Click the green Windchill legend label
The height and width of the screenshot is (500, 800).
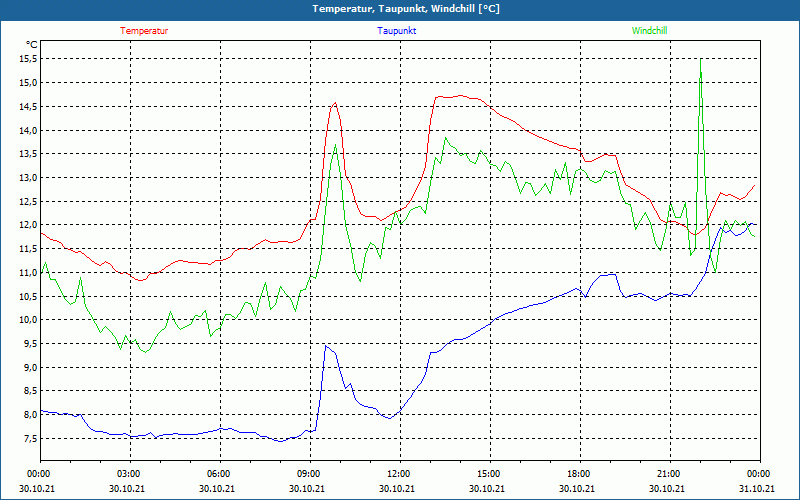[x=649, y=31]
